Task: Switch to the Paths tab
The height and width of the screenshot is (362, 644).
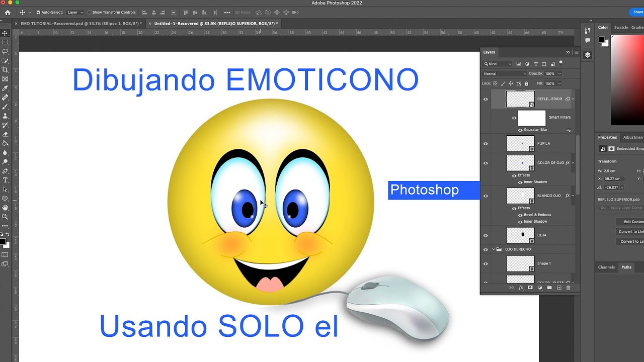Action: pos(626,267)
